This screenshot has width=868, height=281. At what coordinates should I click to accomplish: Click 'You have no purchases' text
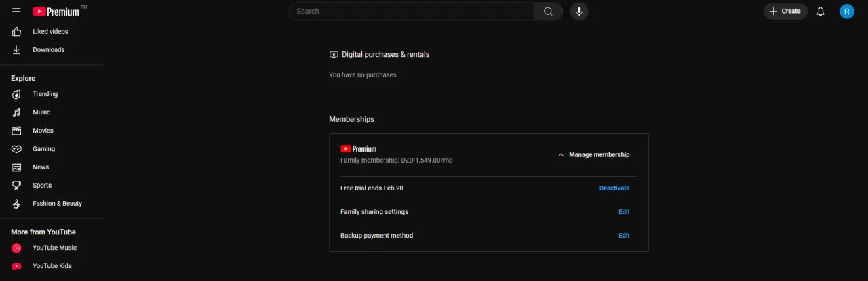[x=363, y=75]
